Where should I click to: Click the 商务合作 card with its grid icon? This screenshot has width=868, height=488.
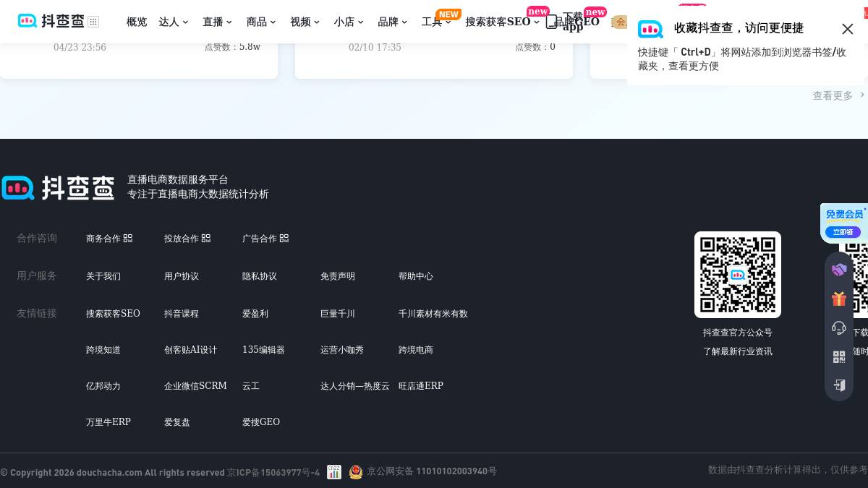(109, 239)
